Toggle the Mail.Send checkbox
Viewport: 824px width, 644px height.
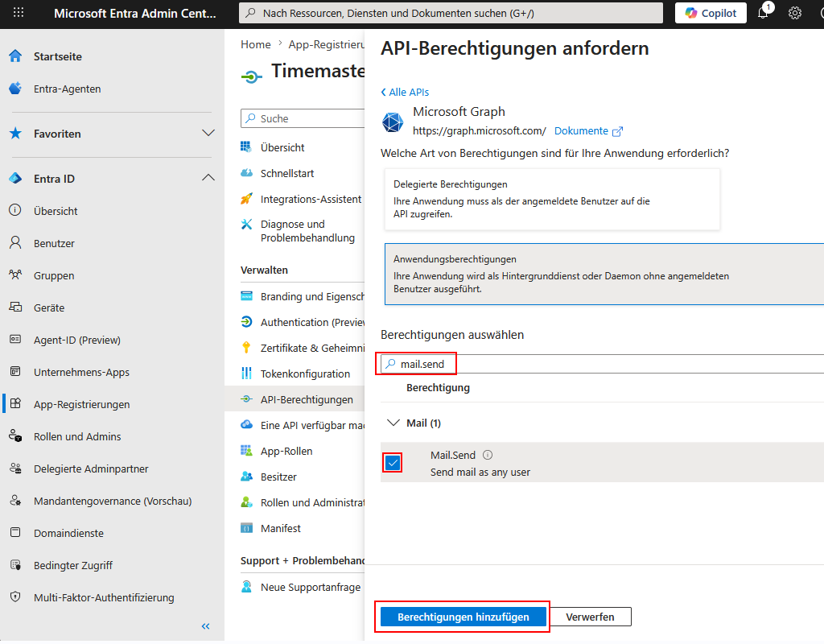[393, 463]
